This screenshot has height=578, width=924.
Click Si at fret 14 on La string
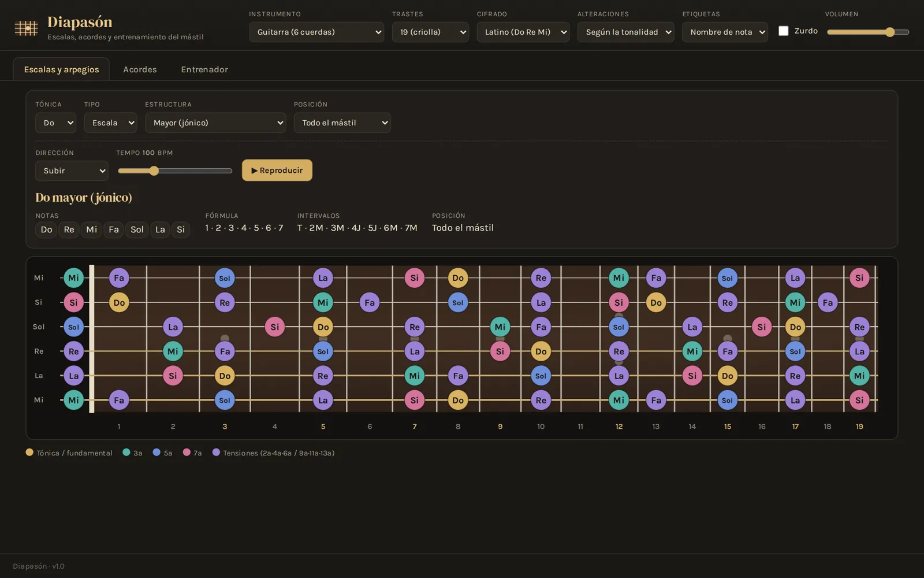click(x=692, y=376)
